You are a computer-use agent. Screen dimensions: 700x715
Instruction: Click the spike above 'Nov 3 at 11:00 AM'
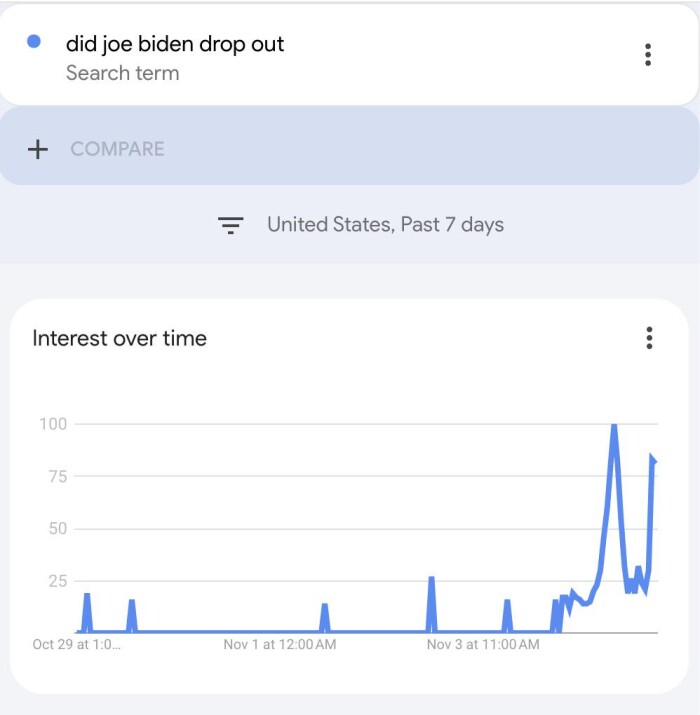(x=507, y=602)
